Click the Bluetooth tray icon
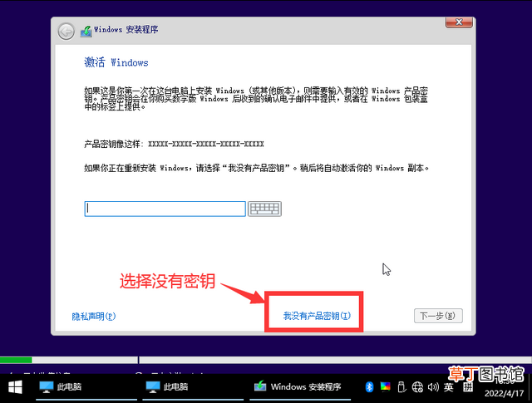Image resolution: width=532 pixels, height=403 pixels. 369,386
